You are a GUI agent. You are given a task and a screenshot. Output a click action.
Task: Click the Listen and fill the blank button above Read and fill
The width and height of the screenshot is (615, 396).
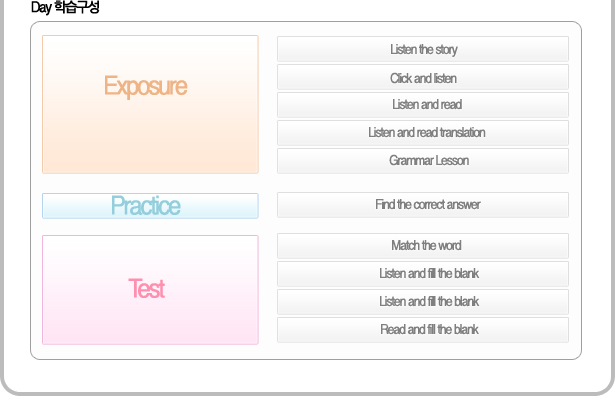click(x=423, y=302)
